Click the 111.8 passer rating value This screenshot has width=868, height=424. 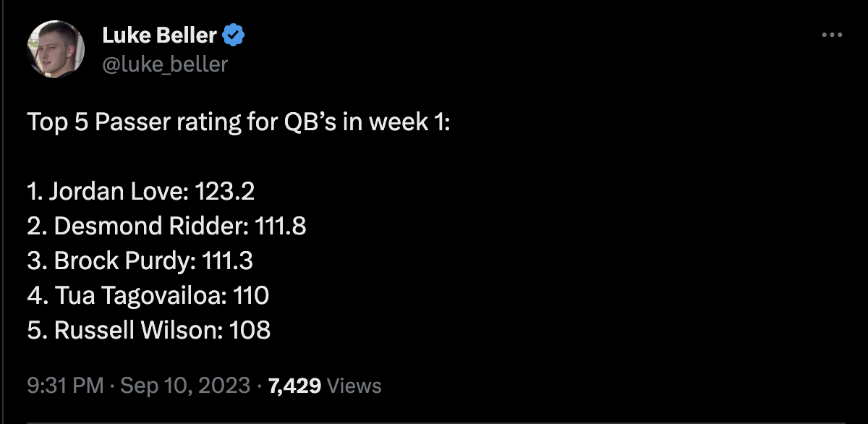click(x=281, y=226)
